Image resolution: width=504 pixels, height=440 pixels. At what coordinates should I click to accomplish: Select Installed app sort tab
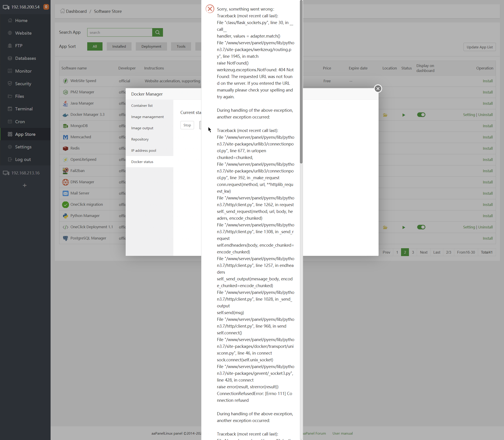(119, 46)
